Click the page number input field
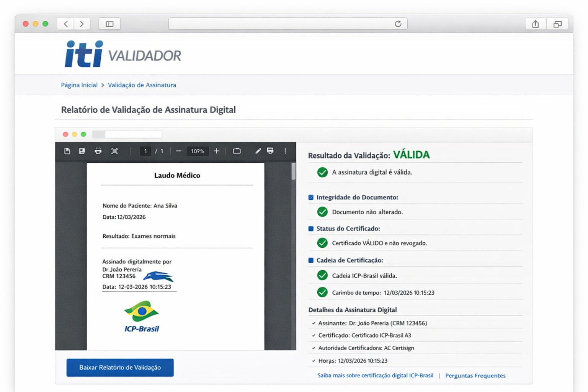 (145, 151)
